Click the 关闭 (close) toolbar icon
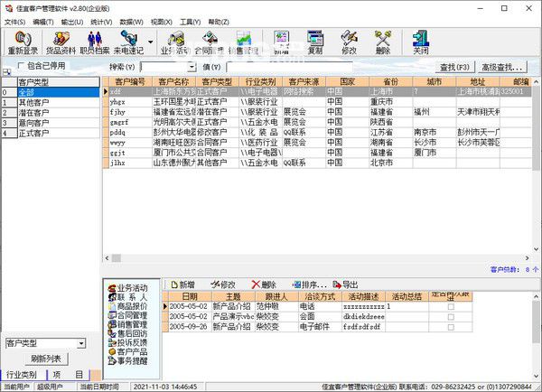This screenshot has width=542, height=392. click(421, 42)
